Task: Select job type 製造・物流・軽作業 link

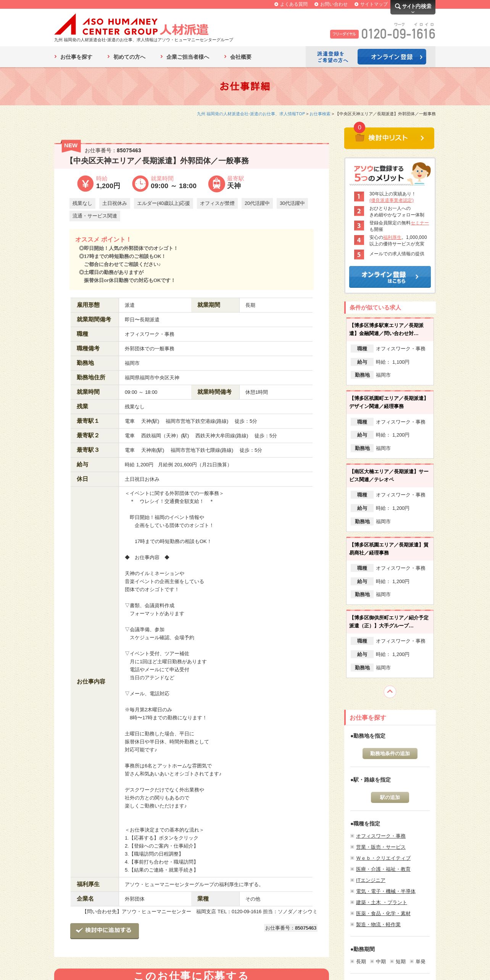Action: [x=378, y=924]
